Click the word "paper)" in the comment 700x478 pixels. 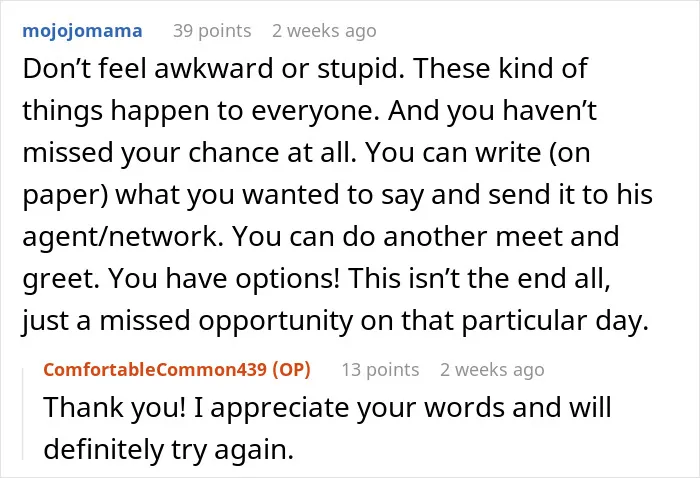click(65, 195)
